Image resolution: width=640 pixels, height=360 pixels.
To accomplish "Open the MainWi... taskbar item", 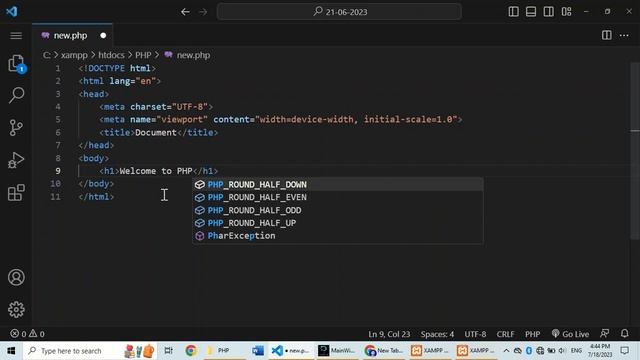I will coord(337,351).
